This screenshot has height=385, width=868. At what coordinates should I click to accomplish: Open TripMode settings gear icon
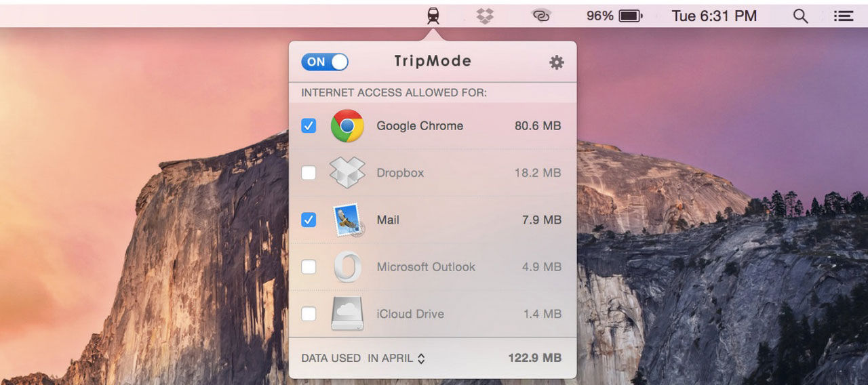click(557, 62)
